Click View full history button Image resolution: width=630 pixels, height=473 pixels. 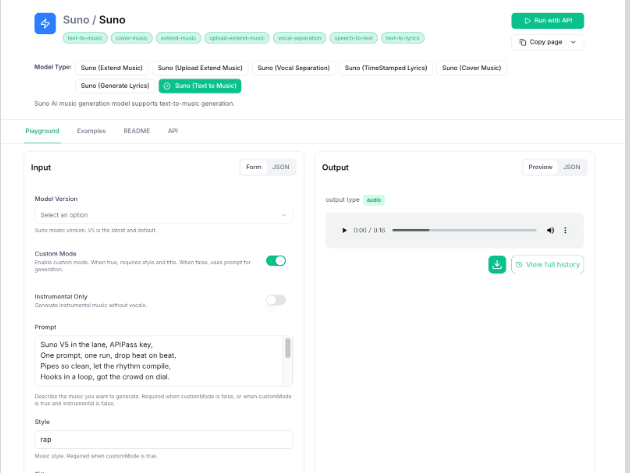(547, 264)
